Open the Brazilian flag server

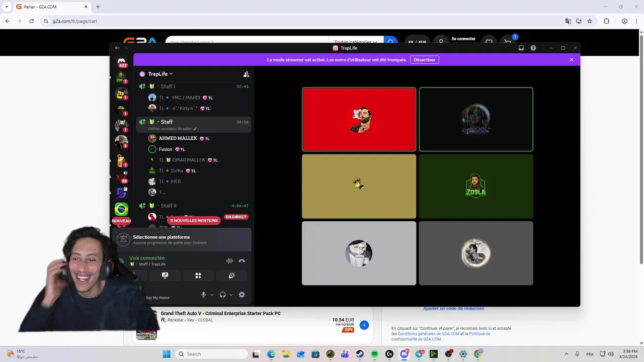tap(121, 209)
